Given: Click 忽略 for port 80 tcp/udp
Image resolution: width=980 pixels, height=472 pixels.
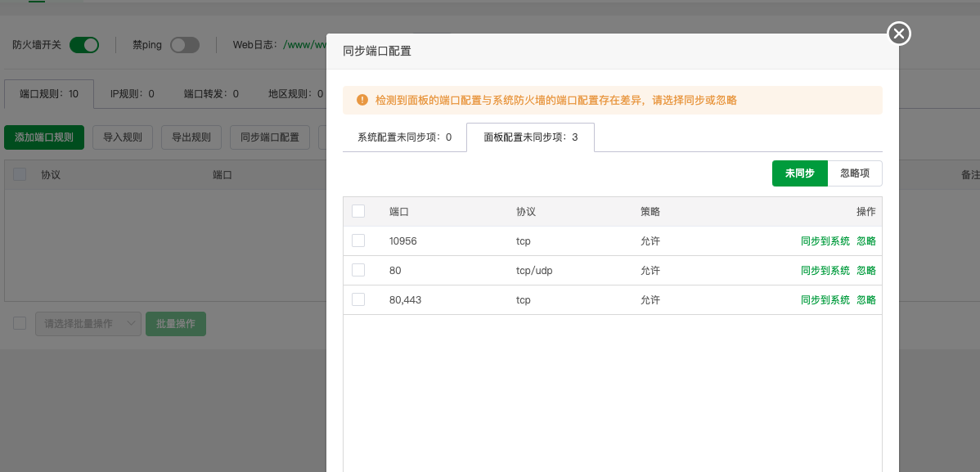Looking at the screenshot, I should (x=866, y=270).
